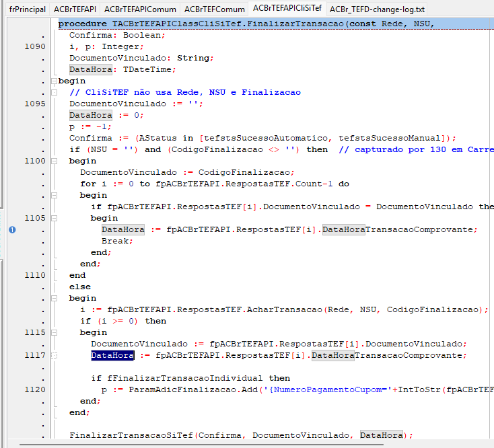This screenshot has height=448, width=494.
Task: Click line number 1117 in the gutter
Action: [35, 355]
